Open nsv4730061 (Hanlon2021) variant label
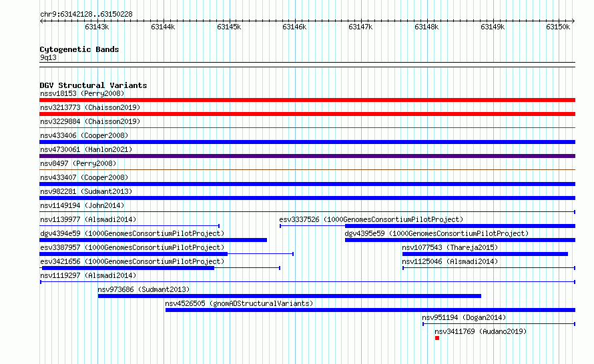 tap(86, 149)
